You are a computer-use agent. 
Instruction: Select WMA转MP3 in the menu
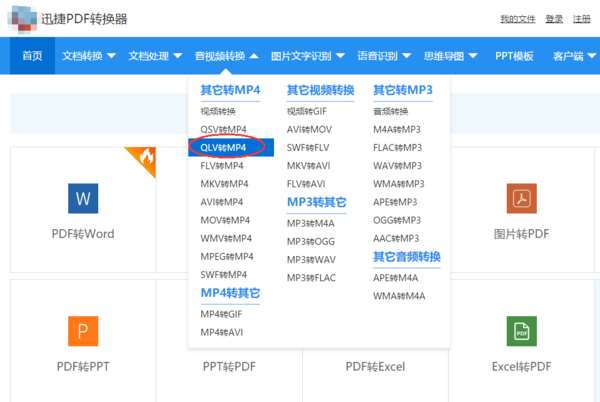pyautogui.click(x=399, y=184)
